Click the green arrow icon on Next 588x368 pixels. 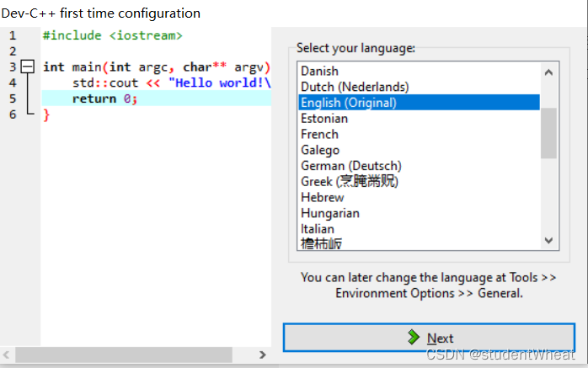click(414, 338)
